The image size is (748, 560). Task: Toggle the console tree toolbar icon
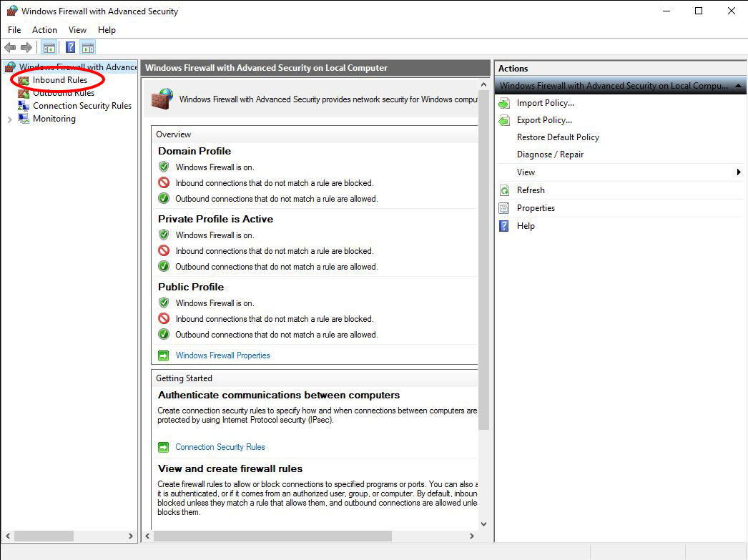click(49, 48)
